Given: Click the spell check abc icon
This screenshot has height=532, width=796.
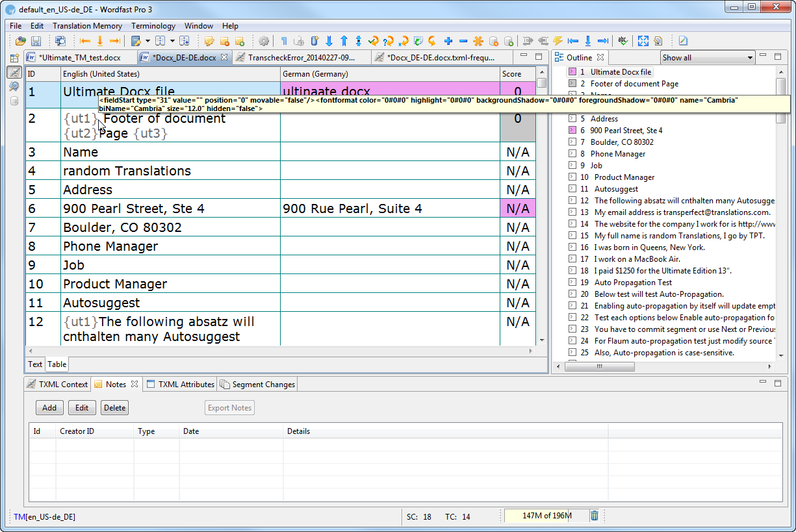Looking at the screenshot, I should (x=623, y=41).
